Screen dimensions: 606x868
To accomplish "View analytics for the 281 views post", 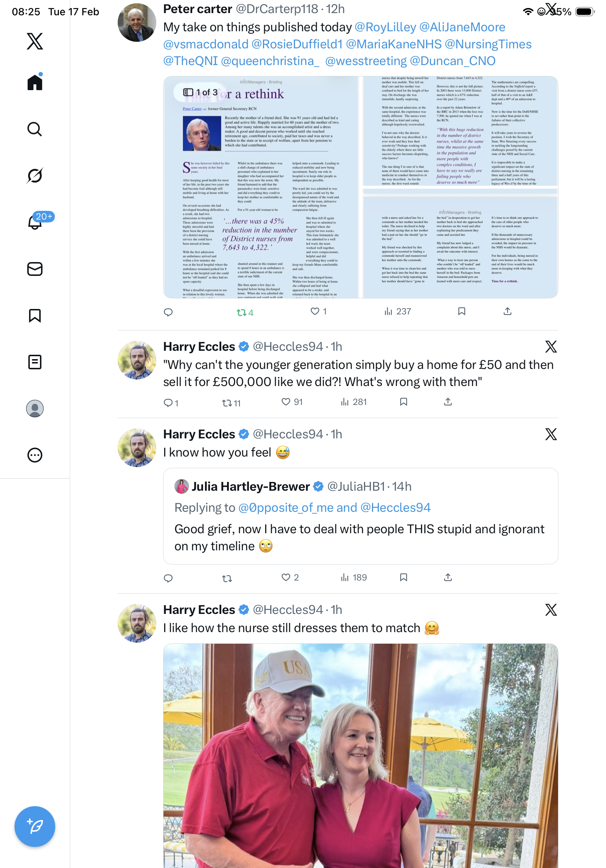I will point(353,402).
